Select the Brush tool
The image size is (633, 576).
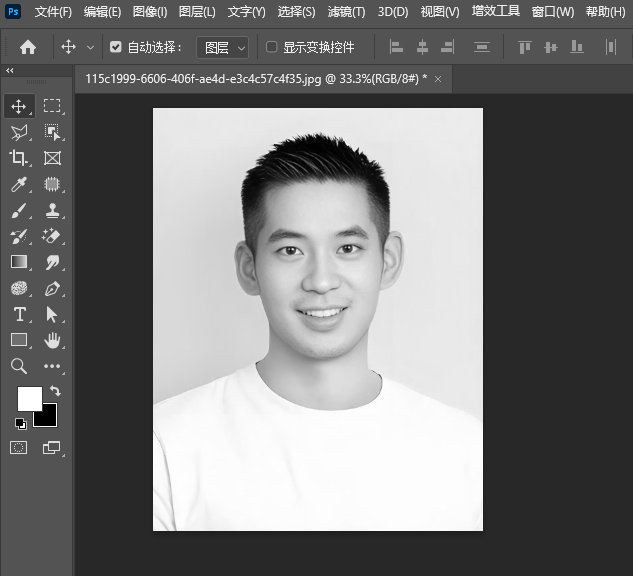pos(19,210)
